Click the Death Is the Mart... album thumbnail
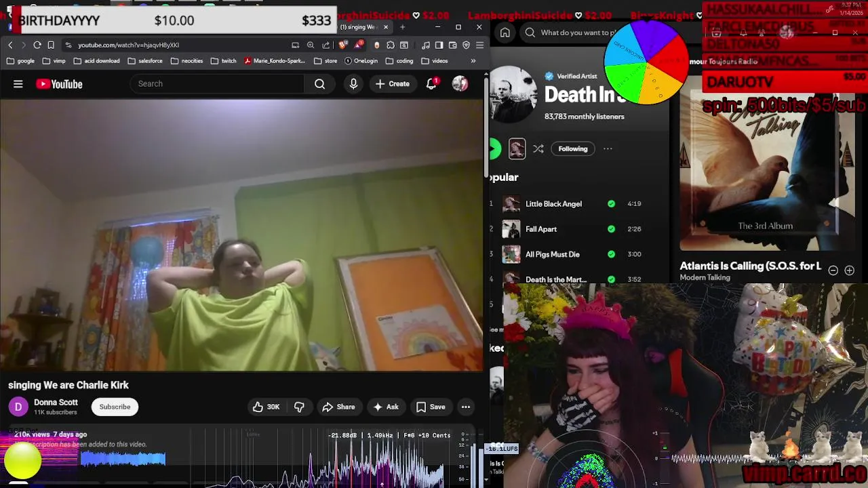This screenshot has width=868, height=488. pyautogui.click(x=511, y=277)
